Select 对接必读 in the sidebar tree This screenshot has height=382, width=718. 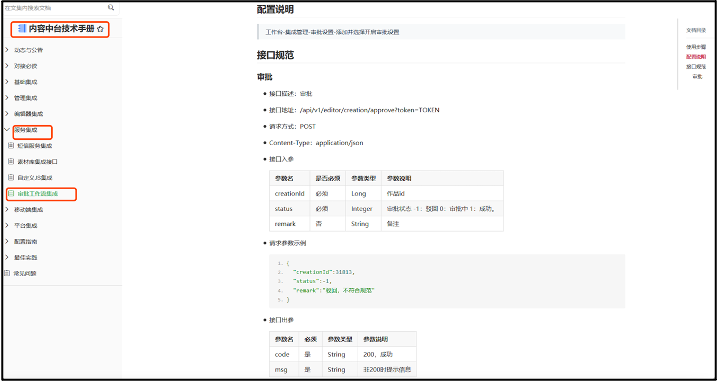pos(26,66)
